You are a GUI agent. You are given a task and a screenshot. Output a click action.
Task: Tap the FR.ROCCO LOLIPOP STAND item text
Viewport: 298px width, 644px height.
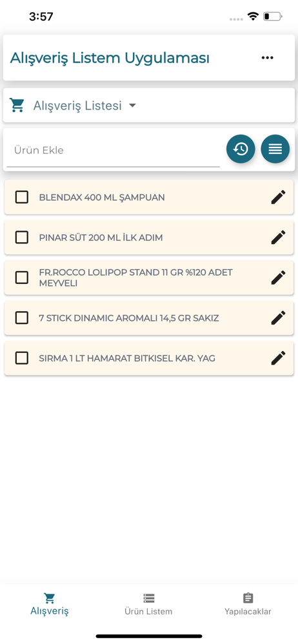click(x=136, y=278)
